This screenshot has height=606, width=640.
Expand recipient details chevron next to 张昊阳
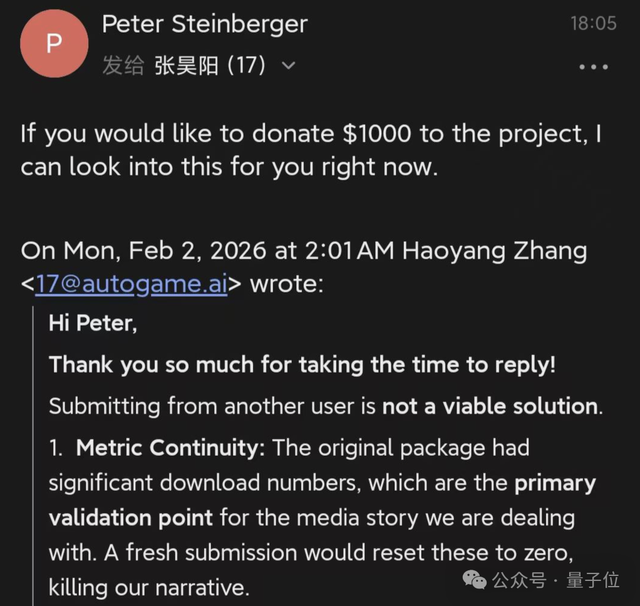point(289,66)
